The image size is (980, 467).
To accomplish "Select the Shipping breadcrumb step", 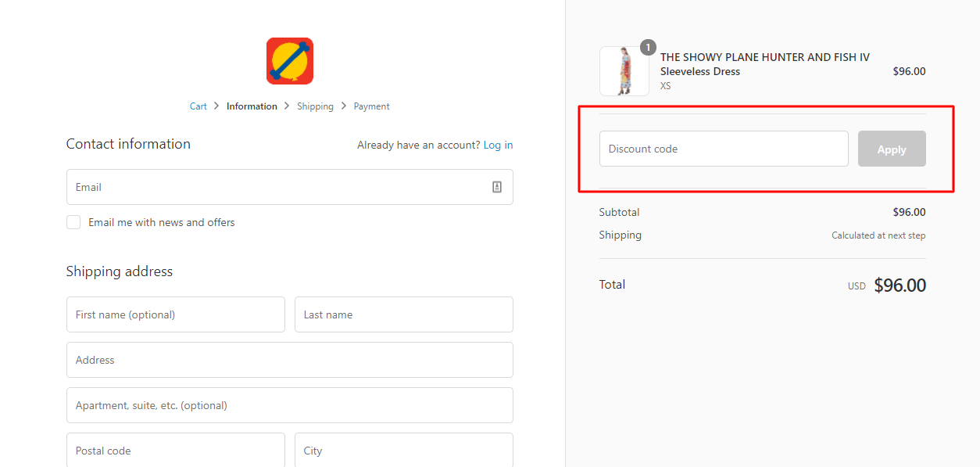I will 315,106.
